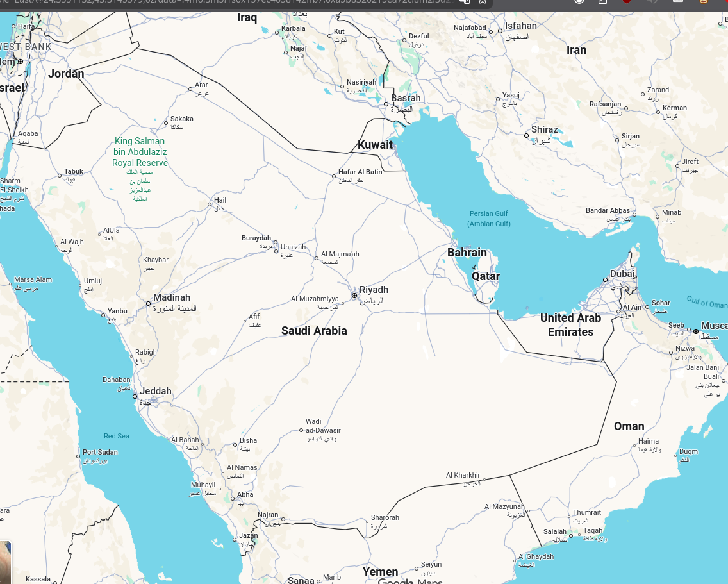This screenshot has width=728, height=584.
Task: Select the Abha city label
Action: click(x=245, y=495)
